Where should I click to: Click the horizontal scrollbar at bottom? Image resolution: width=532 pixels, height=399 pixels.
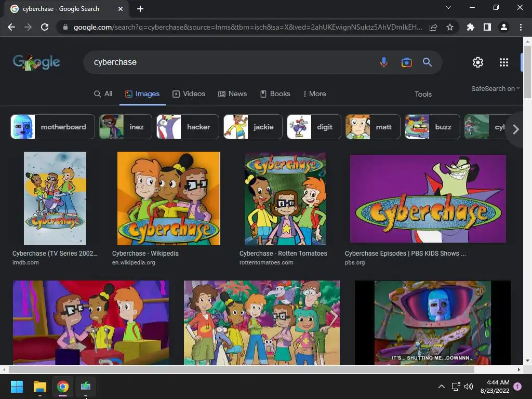pyautogui.click(x=242, y=369)
